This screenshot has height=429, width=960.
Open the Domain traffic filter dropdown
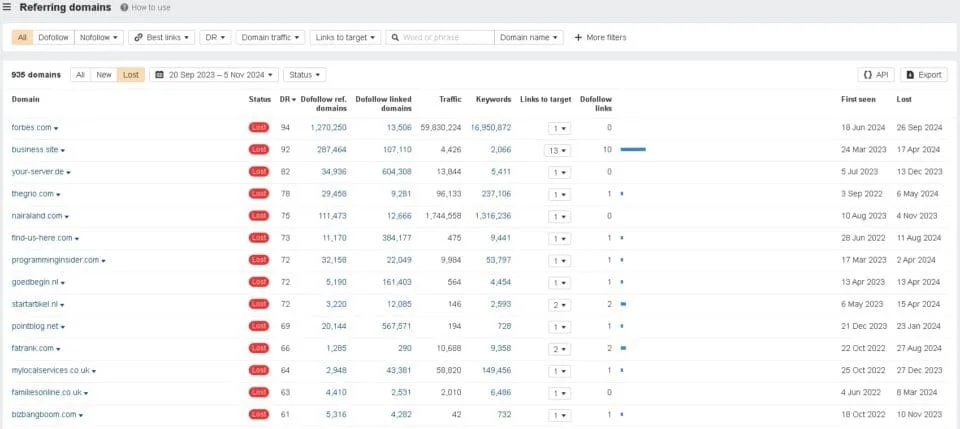tap(270, 37)
